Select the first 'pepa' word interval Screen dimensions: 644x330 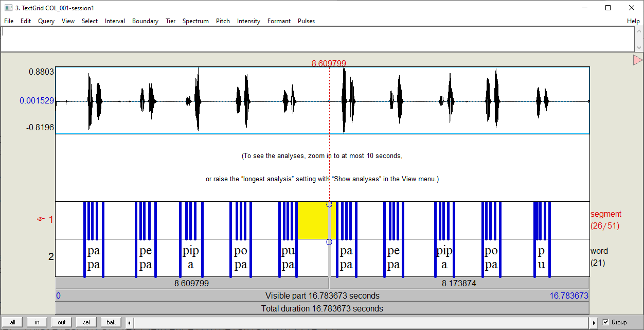point(146,258)
